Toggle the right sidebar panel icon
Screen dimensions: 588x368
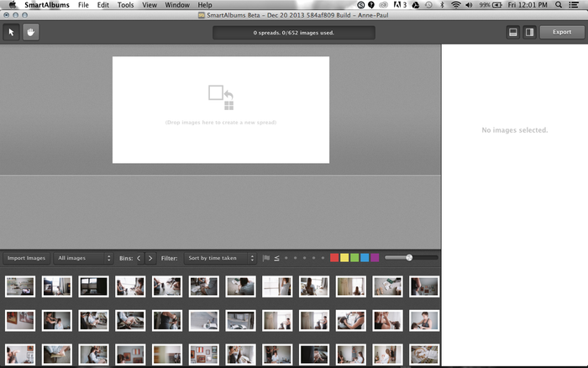pos(529,32)
